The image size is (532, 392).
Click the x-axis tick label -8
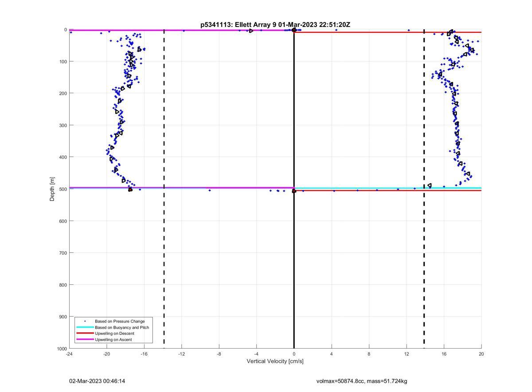point(219,354)
